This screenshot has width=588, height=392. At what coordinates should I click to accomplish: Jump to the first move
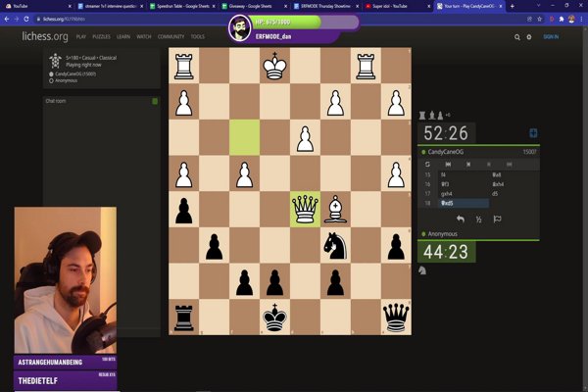click(x=449, y=165)
